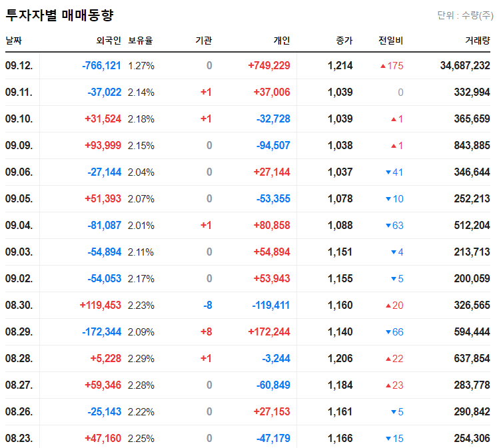Click closing price 1,151
Image resolution: width=497 pixels, height=448 pixels.
point(340,252)
